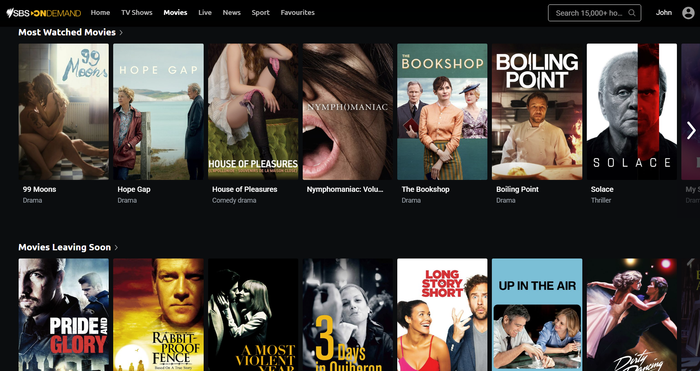Open A Most Violent Year poster
Screen dimensions: 700x371
tap(253, 315)
